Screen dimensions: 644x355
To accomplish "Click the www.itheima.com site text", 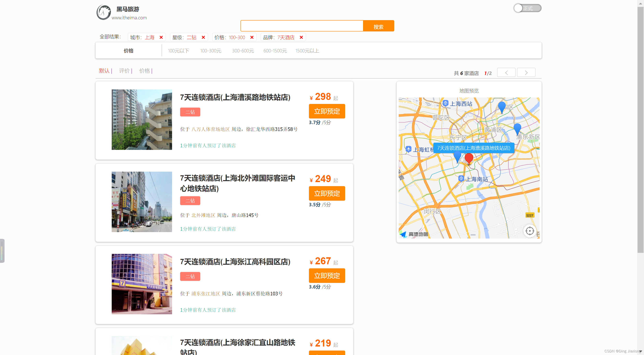I will point(129,18).
